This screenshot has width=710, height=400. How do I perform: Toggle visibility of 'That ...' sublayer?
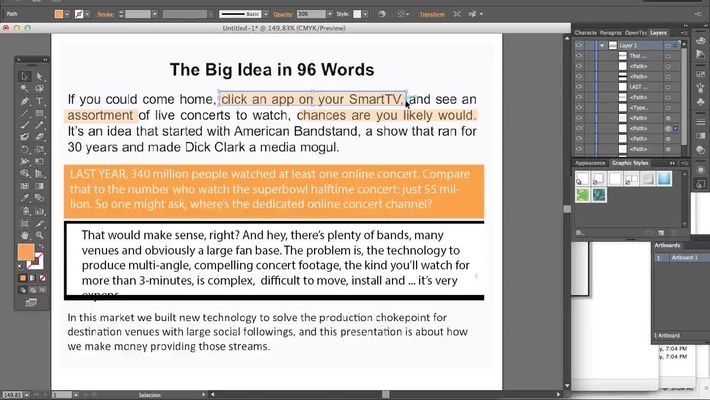tap(579, 56)
